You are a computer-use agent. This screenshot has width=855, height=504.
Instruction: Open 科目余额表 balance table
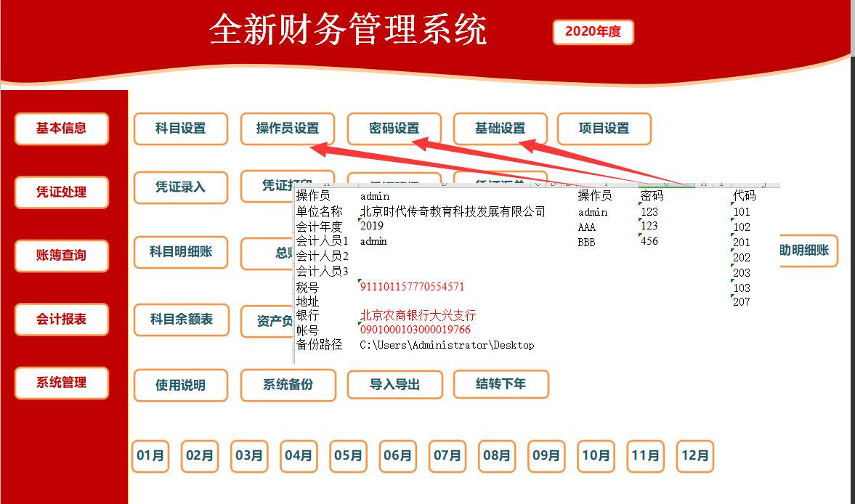click(180, 320)
